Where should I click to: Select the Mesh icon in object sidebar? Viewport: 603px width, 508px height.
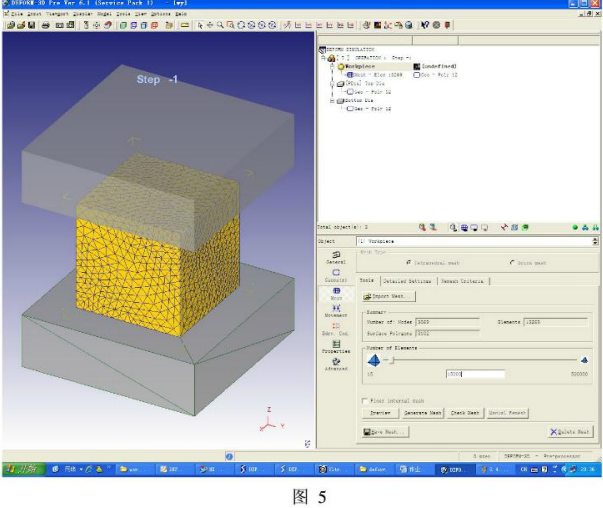coord(336,293)
